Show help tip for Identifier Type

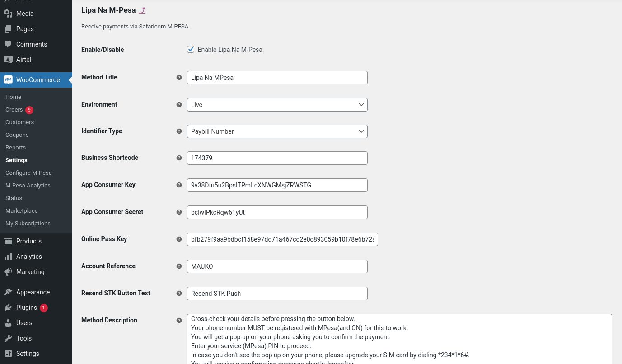pos(179,131)
